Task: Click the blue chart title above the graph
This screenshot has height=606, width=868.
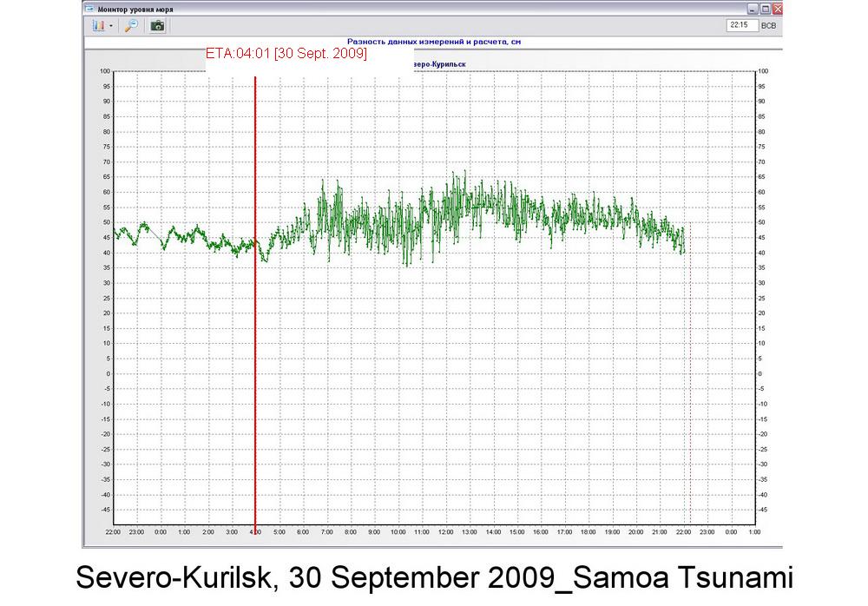Action: pyautogui.click(x=433, y=41)
